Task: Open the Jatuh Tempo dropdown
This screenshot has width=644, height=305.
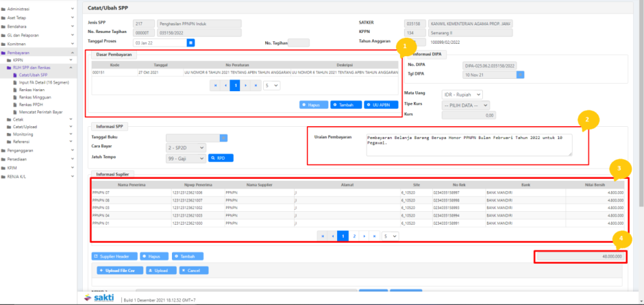Action: tap(186, 158)
